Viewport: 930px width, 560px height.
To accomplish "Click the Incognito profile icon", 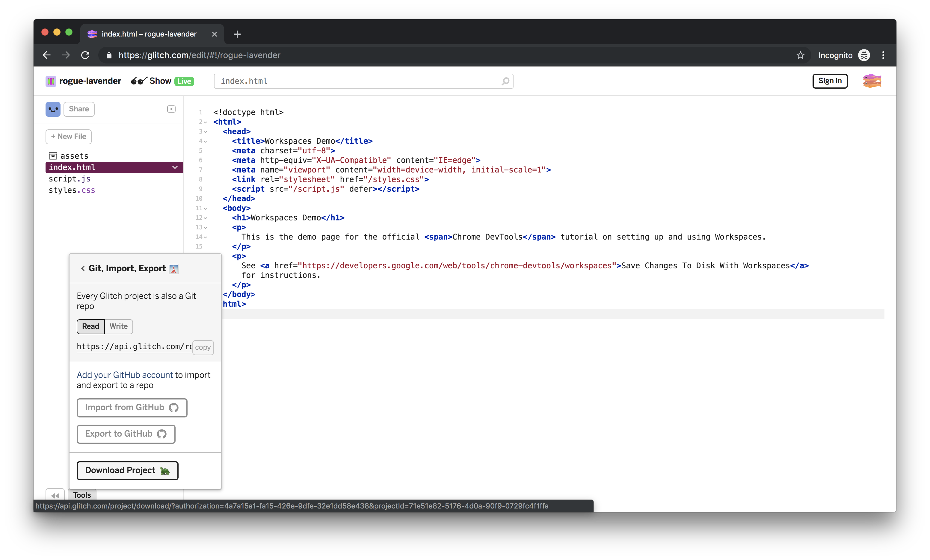I will tap(864, 55).
